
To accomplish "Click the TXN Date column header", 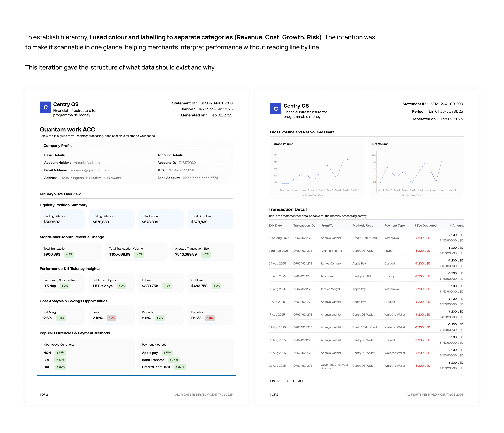I will [x=275, y=226].
